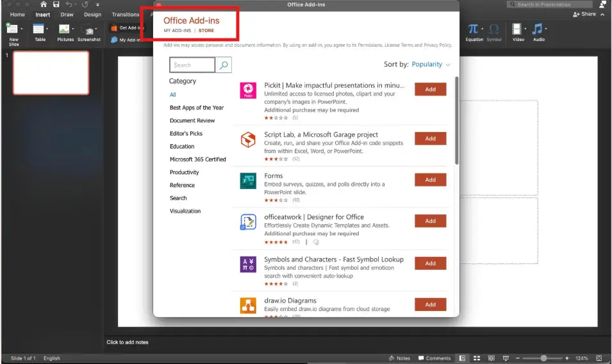Insert an Equation from the ribbon

[x=474, y=31]
